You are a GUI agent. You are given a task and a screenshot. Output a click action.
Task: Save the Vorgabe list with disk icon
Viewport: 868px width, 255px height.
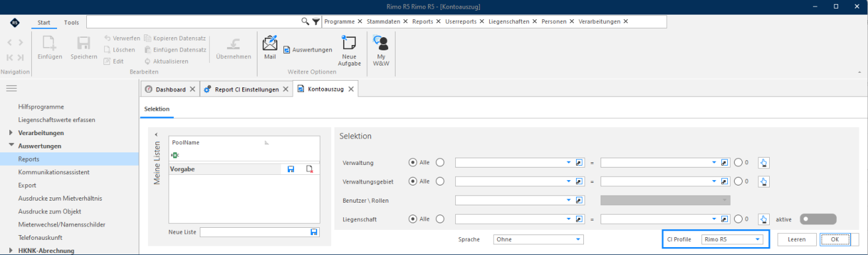291,170
